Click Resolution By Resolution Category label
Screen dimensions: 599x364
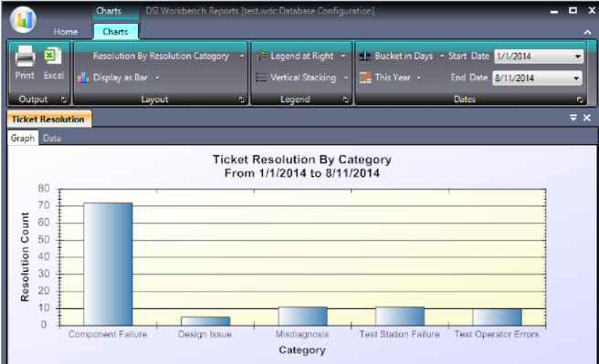pos(161,56)
